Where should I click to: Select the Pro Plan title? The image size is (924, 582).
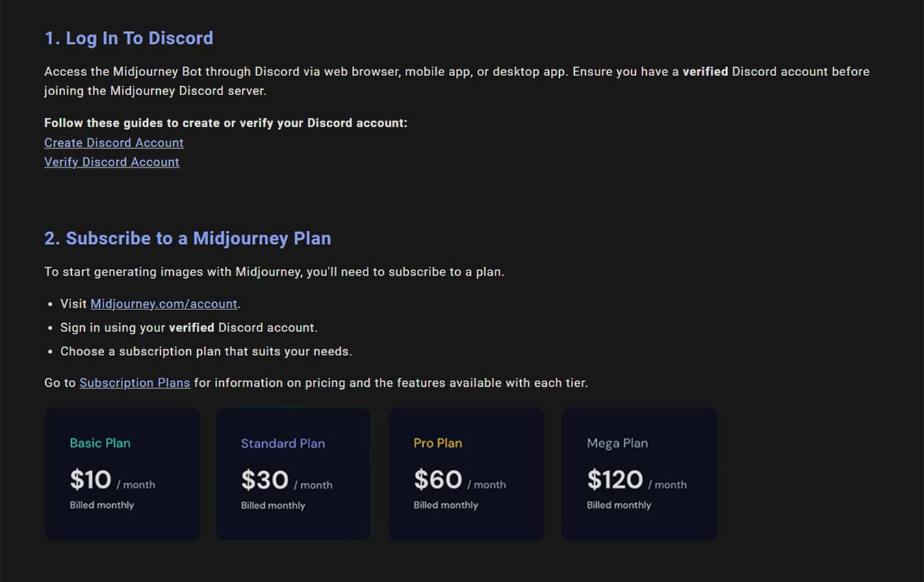pyautogui.click(x=437, y=443)
